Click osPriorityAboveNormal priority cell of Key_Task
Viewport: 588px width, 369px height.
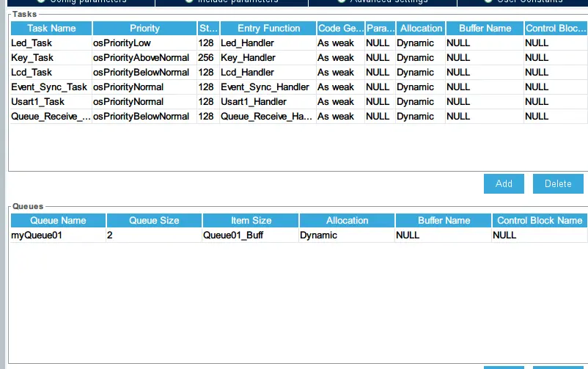point(143,58)
